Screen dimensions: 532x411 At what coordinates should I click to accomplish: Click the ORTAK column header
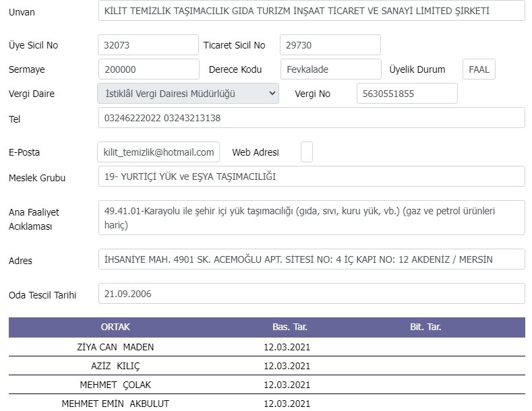pos(115,327)
